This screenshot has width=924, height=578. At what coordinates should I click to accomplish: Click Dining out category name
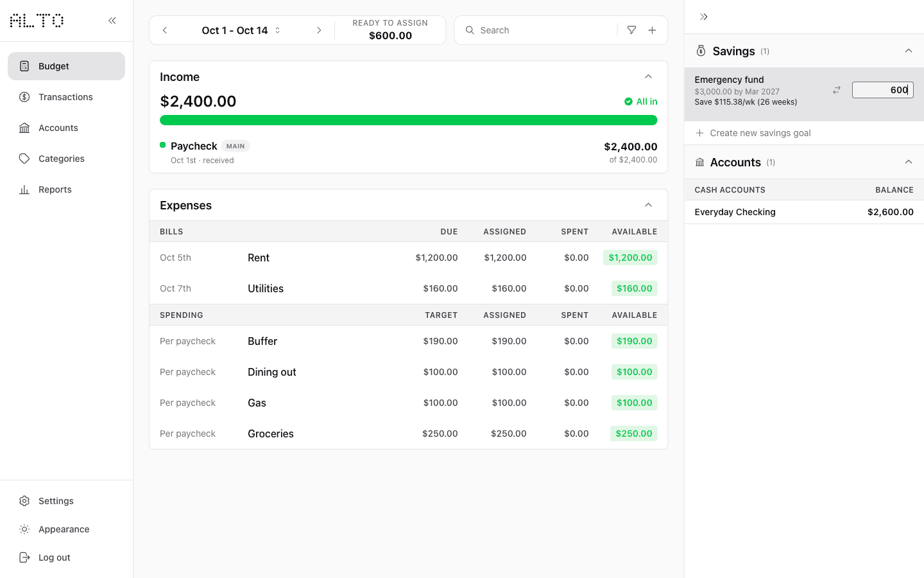point(272,372)
